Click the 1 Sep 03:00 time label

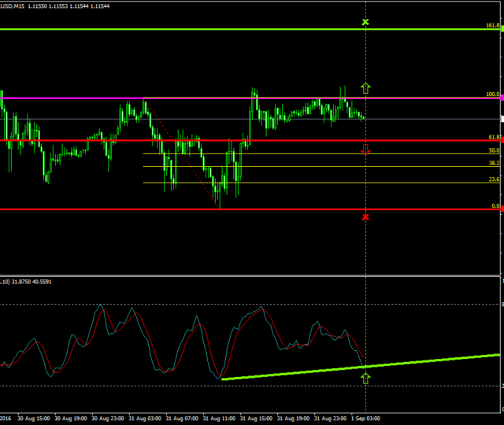(366, 419)
